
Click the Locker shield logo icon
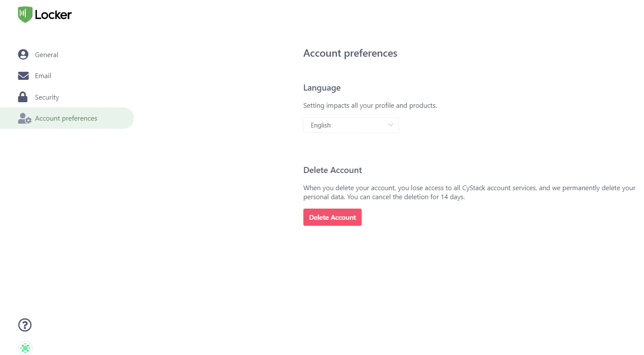click(x=25, y=14)
